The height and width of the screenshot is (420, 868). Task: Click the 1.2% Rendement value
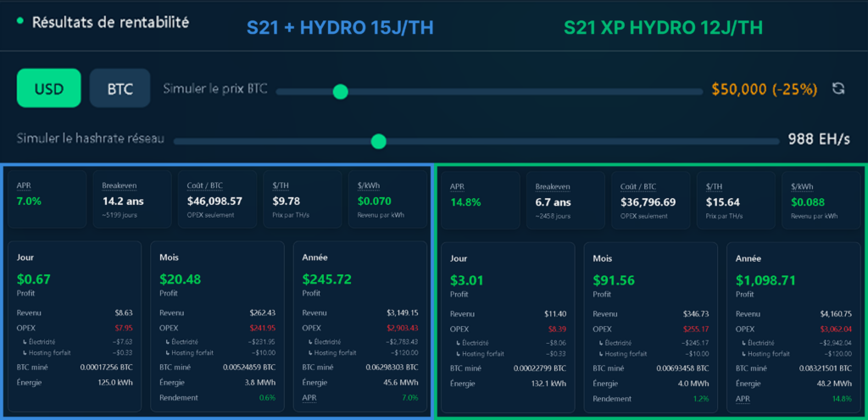pos(702,399)
